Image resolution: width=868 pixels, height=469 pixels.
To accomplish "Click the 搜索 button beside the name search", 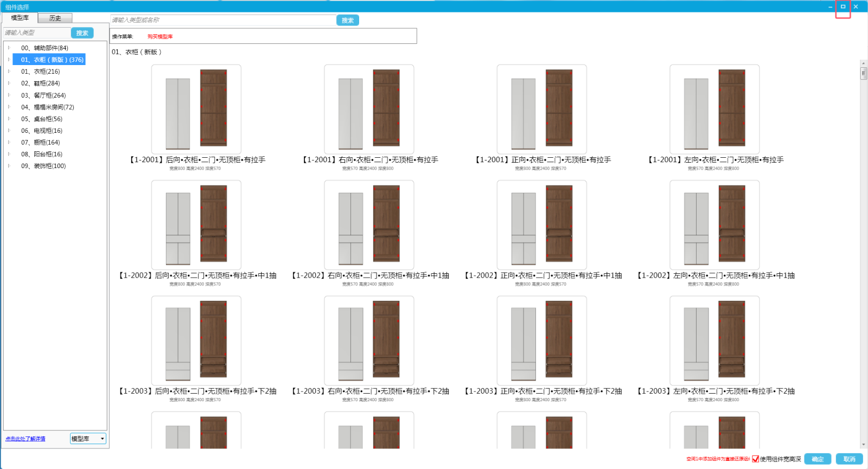I will [x=348, y=20].
